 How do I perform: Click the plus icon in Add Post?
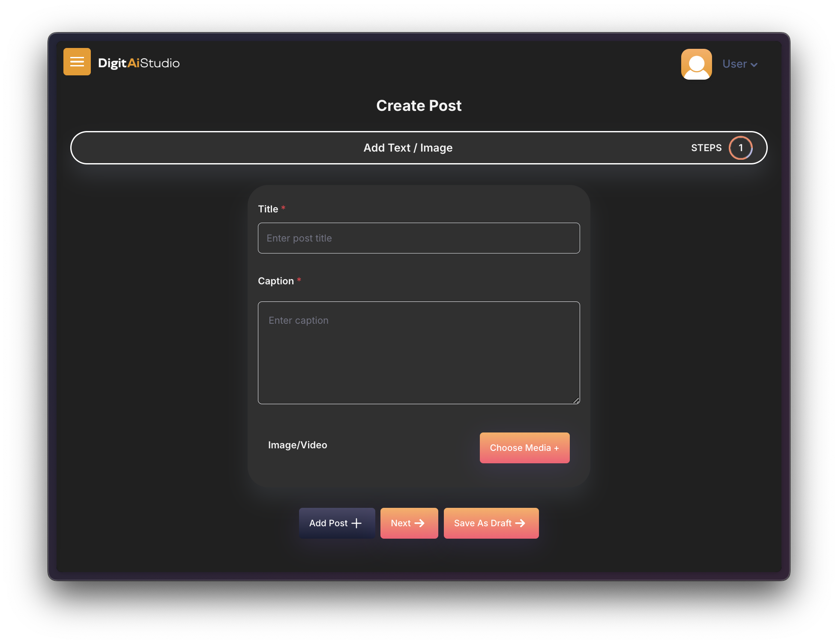coord(356,523)
